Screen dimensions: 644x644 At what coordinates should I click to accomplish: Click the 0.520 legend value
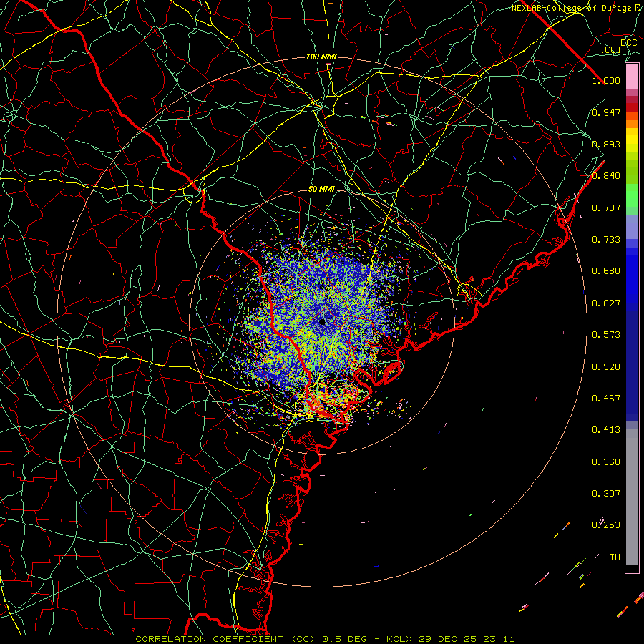(606, 367)
